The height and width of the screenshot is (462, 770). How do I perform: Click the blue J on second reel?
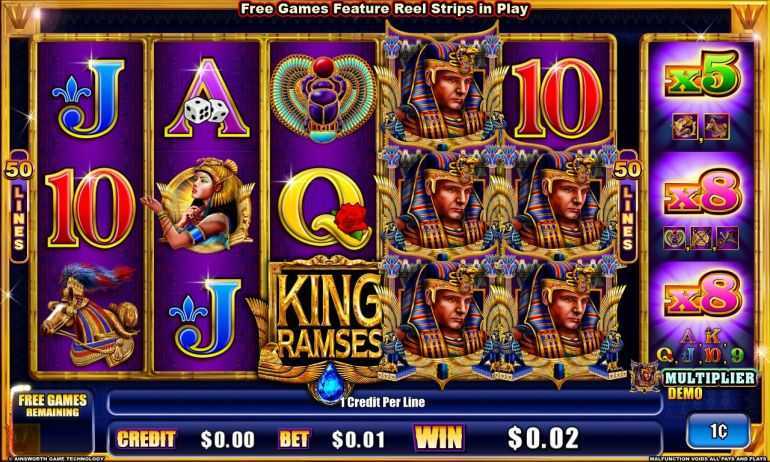coord(206,317)
